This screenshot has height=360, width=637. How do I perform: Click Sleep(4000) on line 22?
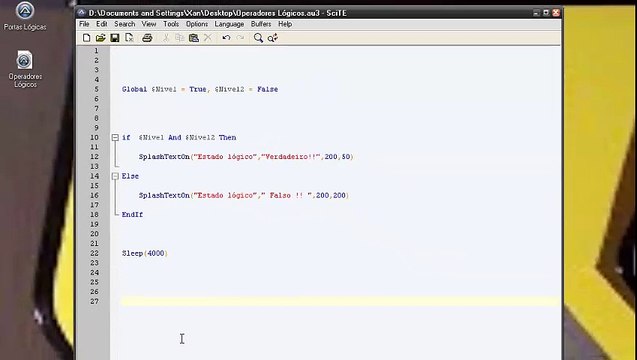click(x=145, y=254)
